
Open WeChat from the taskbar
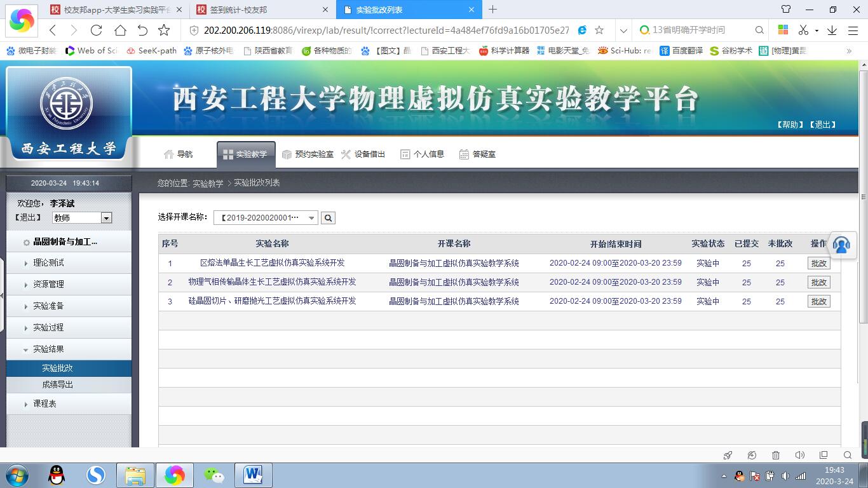coord(214,475)
